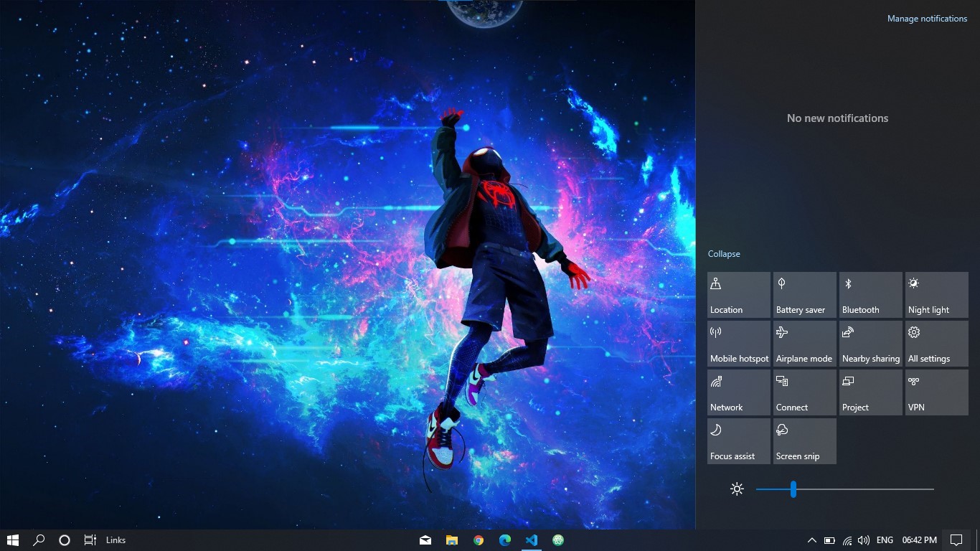
Task: Open the Mail app in taskbar
Action: tap(425, 540)
